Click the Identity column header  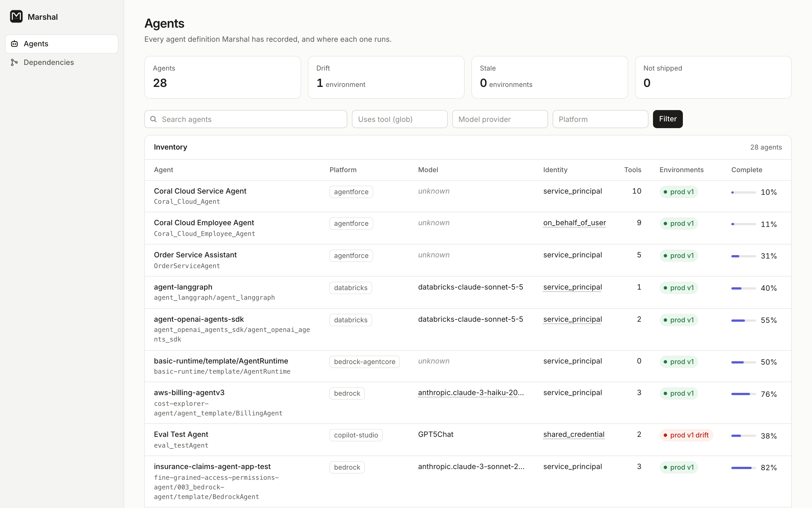(555, 170)
